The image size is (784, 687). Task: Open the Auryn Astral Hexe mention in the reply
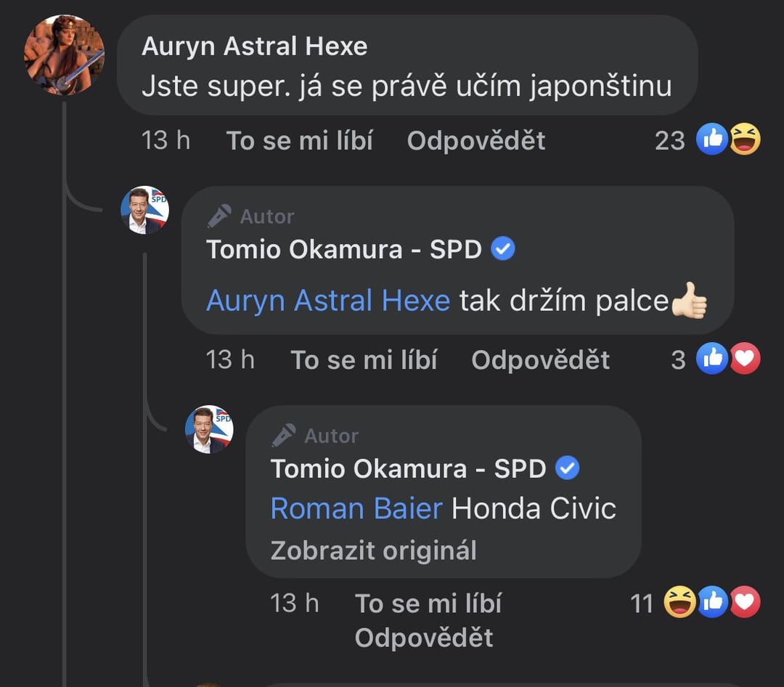click(x=329, y=301)
